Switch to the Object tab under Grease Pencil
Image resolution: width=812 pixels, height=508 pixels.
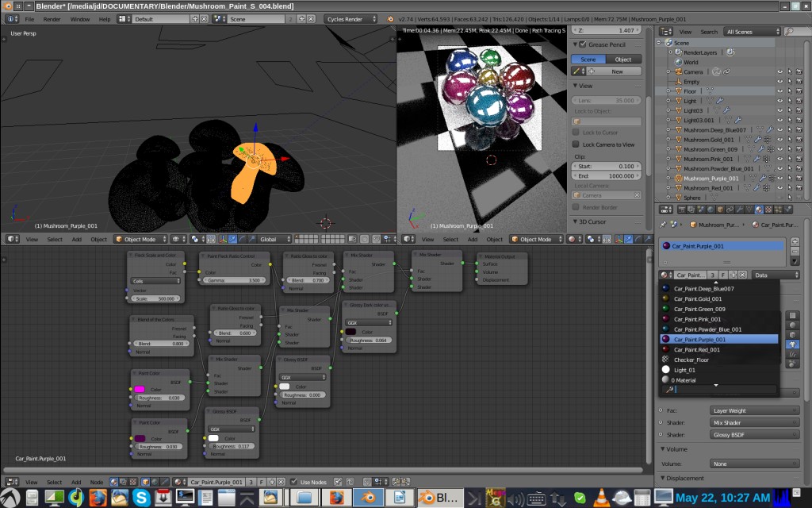(x=624, y=60)
